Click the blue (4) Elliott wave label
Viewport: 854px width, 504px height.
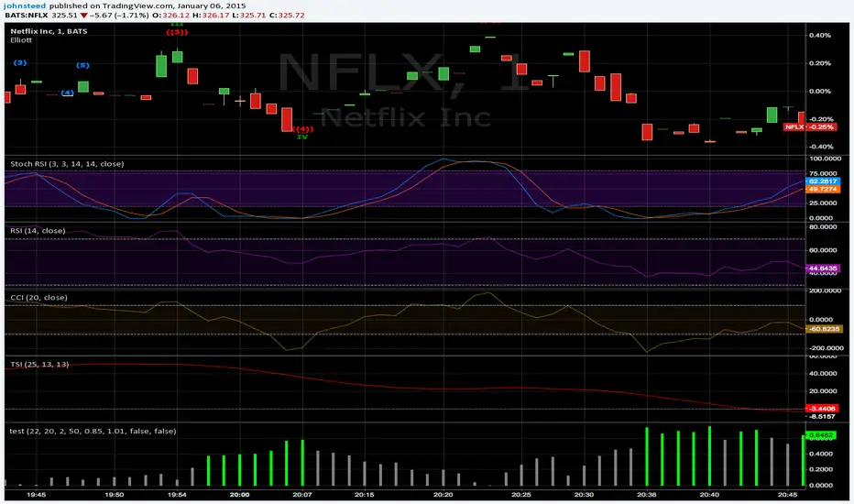point(68,93)
